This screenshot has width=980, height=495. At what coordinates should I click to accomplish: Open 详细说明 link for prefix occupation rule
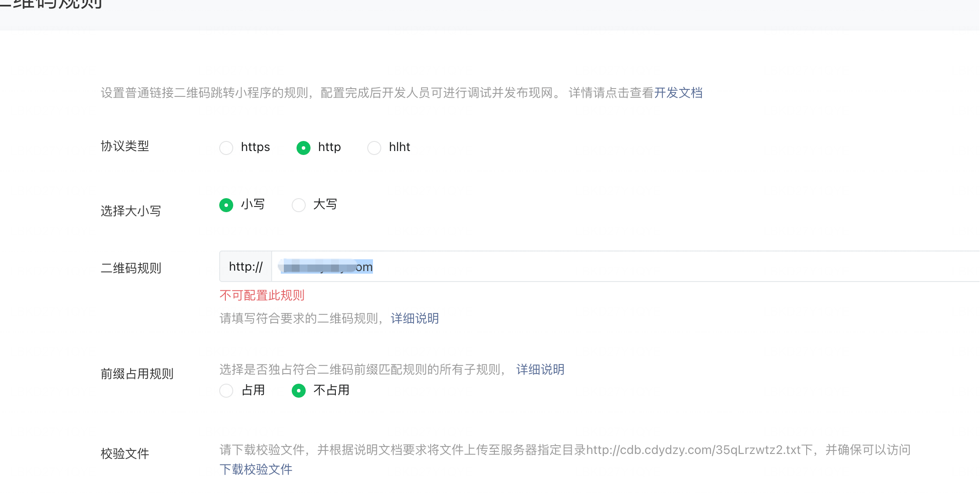540,370
